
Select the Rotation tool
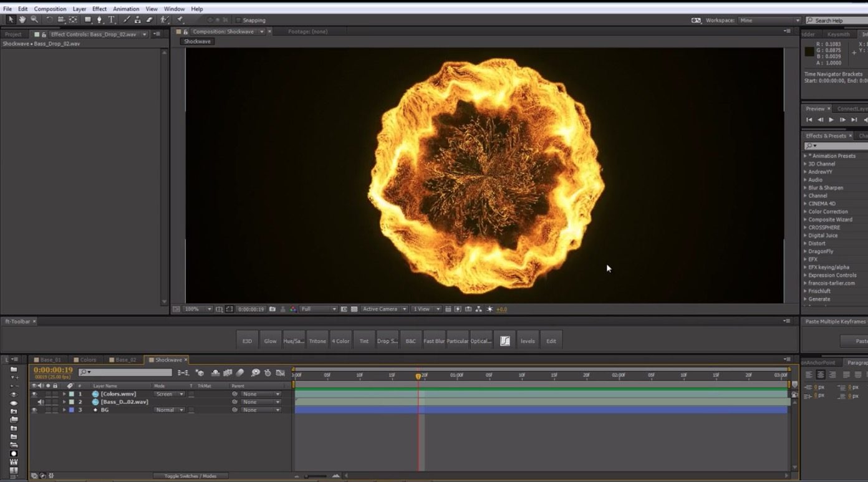[49, 20]
